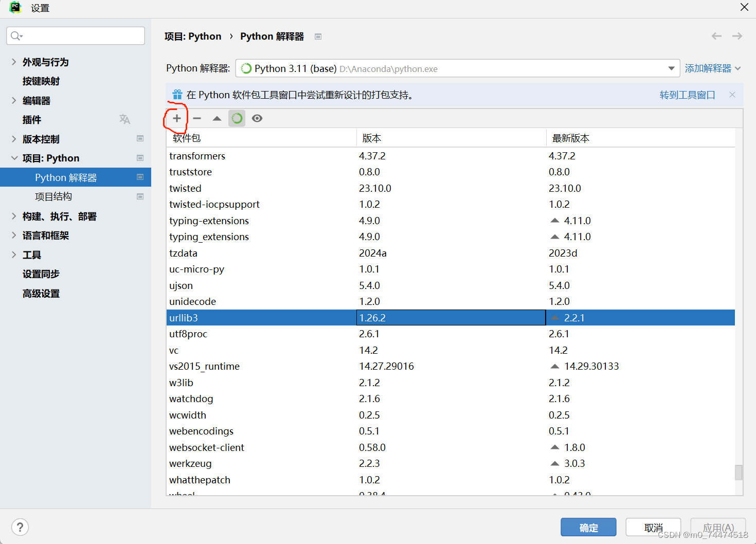Viewport: 756px width, 544px height.
Task: Open the 添加解释器 dropdown
Action: (x=713, y=68)
